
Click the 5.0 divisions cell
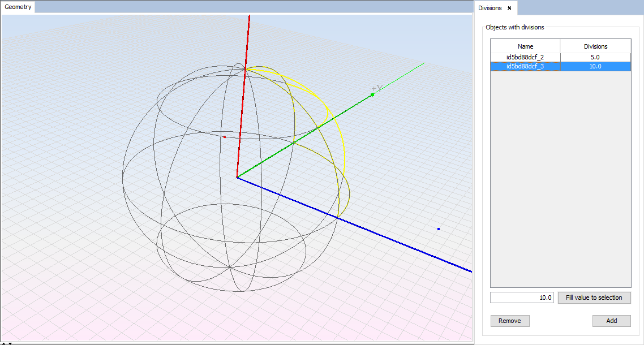[595, 57]
